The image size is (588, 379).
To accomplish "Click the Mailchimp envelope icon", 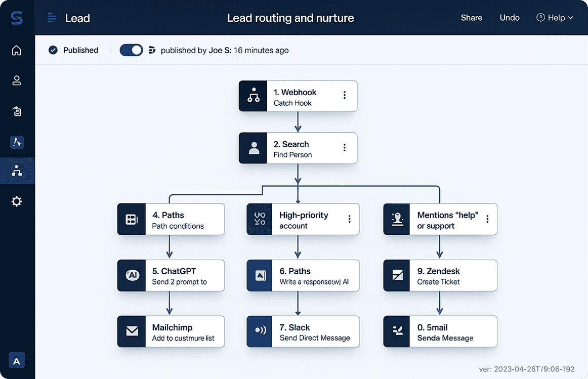I will pyautogui.click(x=132, y=331).
